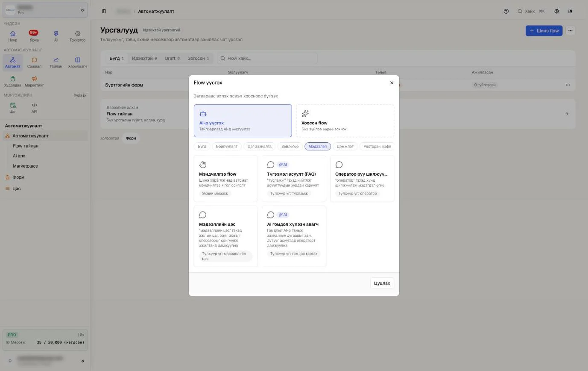Select the Мэдээлэл category chip

click(x=318, y=146)
